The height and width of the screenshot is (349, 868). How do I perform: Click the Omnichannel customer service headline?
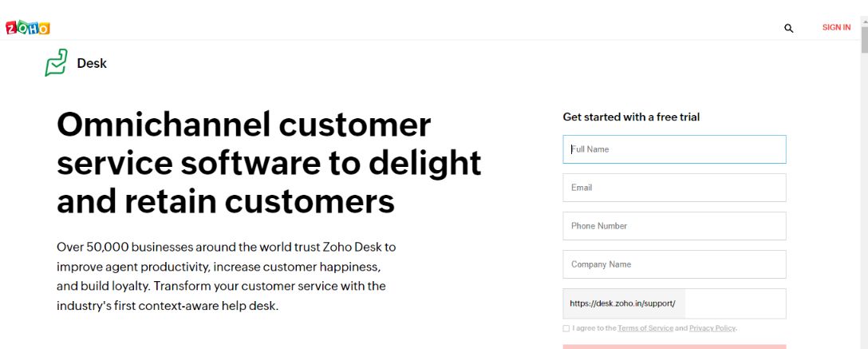coord(269,164)
